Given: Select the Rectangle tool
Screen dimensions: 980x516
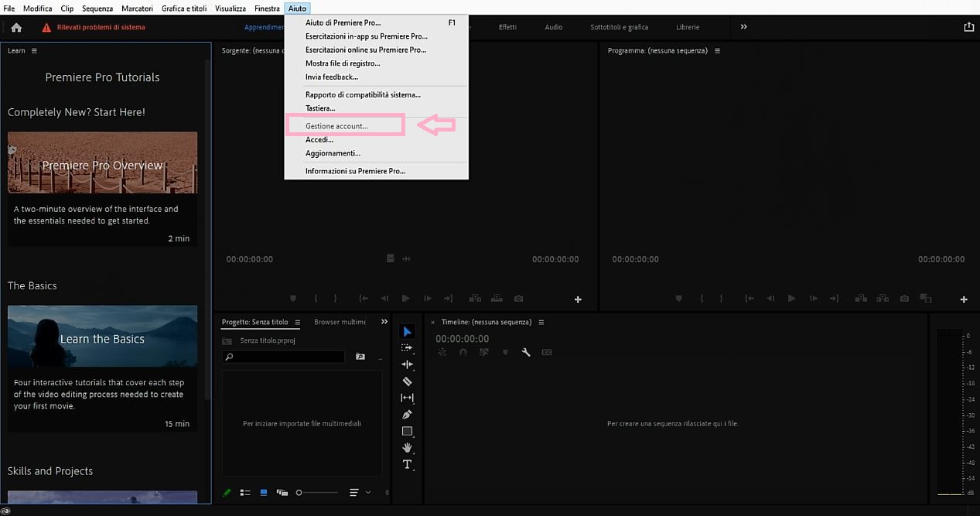Looking at the screenshot, I should tap(408, 431).
